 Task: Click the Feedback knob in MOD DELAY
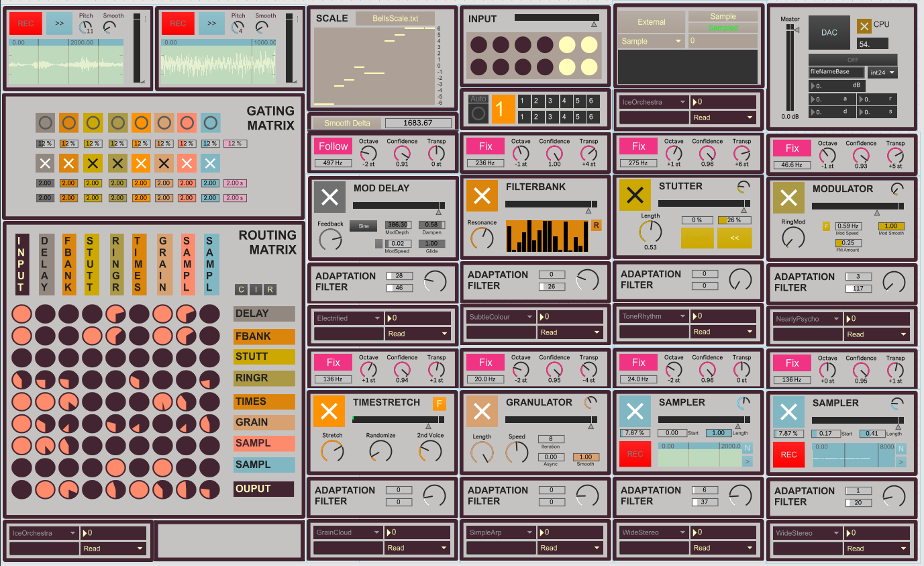point(330,239)
